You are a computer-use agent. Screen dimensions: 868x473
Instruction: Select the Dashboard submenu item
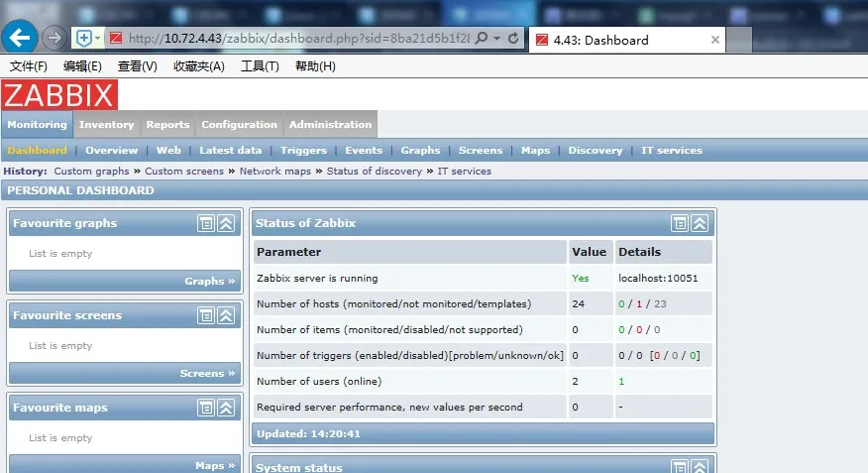37,150
